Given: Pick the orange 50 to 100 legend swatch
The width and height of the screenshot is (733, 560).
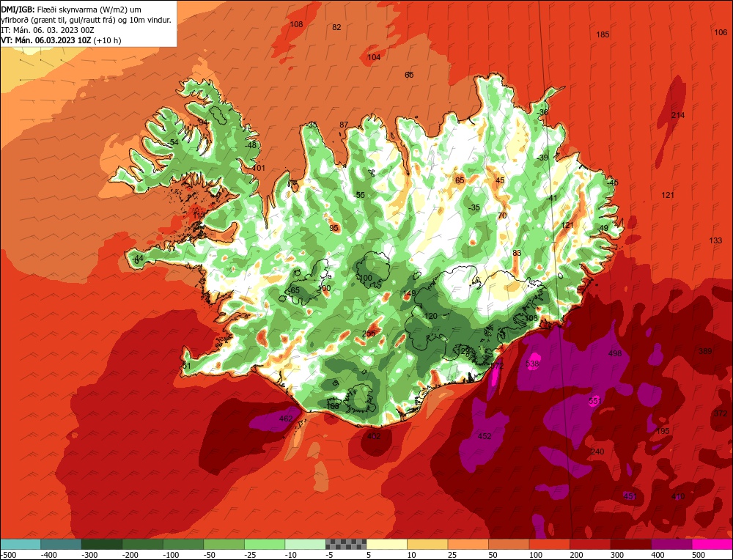Looking at the screenshot, I should click(x=509, y=544).
